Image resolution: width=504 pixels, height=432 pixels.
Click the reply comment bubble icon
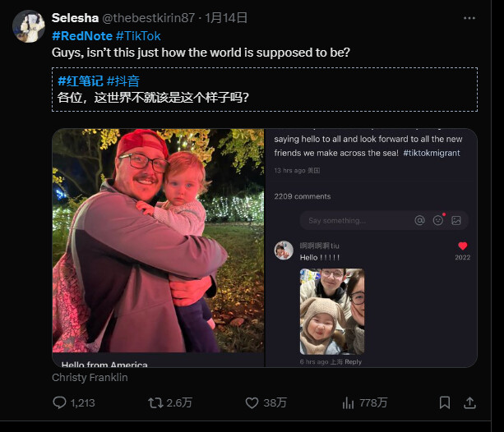(x=59, y=402)
